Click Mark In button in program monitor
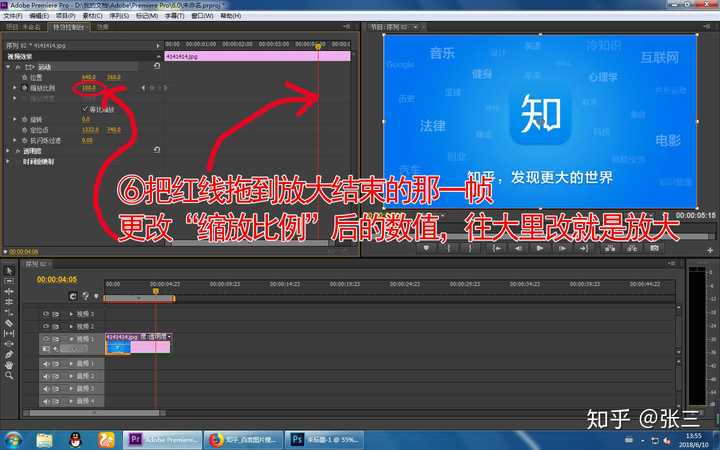 [449, 248]
